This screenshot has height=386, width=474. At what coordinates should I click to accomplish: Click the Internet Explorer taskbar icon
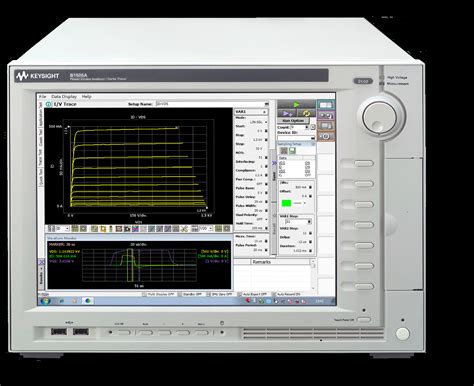(62, 301)
